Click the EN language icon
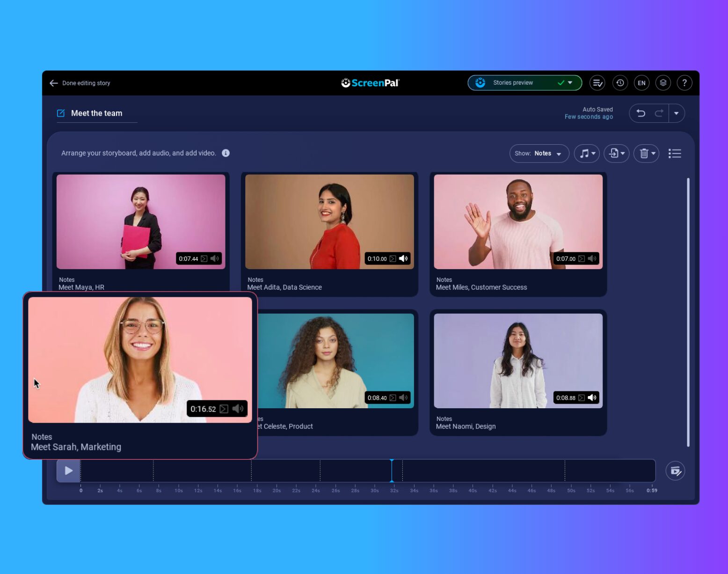The image size is (728, 574). pyautogui.click(x=641, y=83)
